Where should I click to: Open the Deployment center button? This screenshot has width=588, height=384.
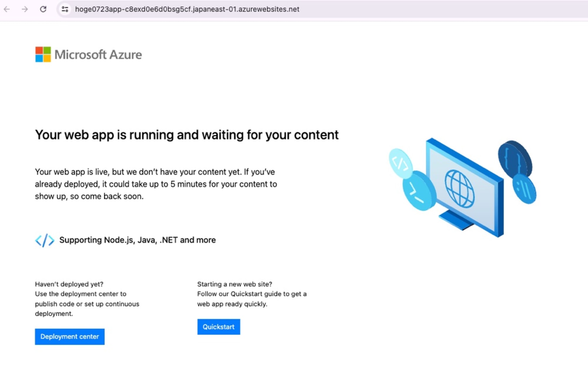tap(70, 337)
